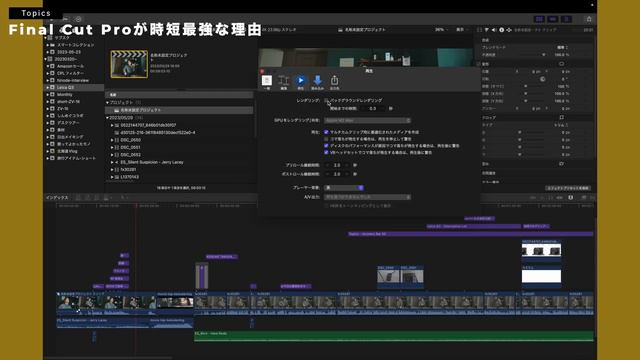Open the Blend Mode (標準) dropdown in inspector
The width and height of the screenshot is (640, 360).
click(x=563, y=47)
